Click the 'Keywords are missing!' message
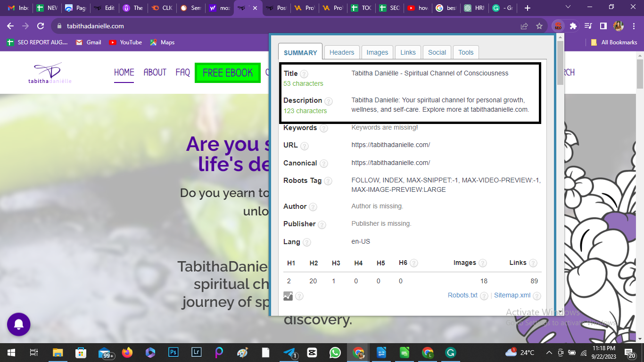This screenshot has height=362, width=644. point(385,128)
